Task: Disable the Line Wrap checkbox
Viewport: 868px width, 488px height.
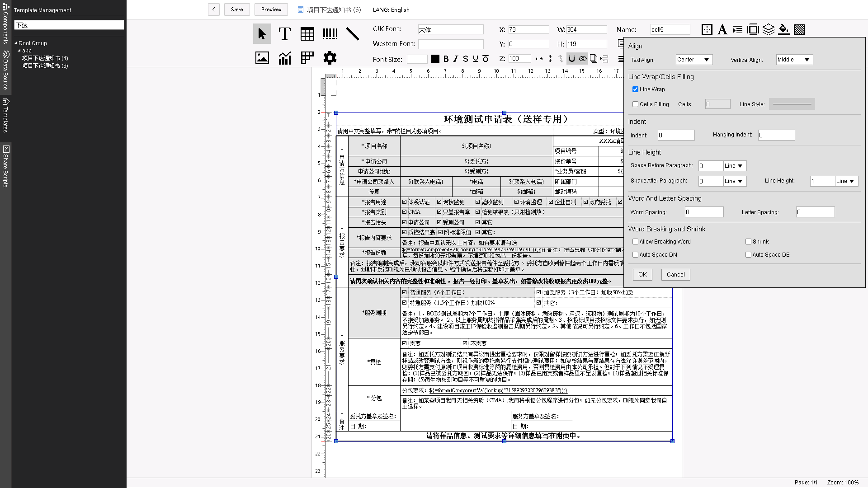Action: (635, 89)
